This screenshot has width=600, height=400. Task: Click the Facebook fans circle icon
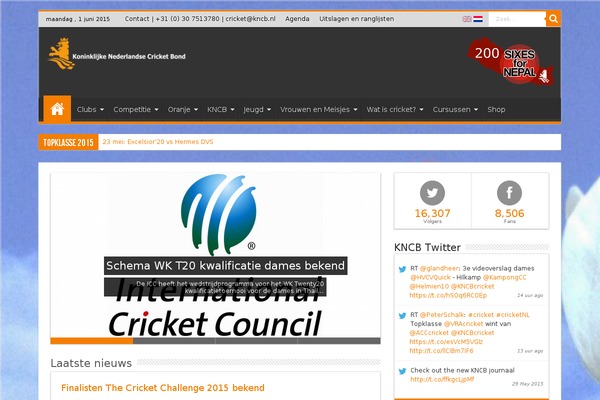[x=509, y=193]
